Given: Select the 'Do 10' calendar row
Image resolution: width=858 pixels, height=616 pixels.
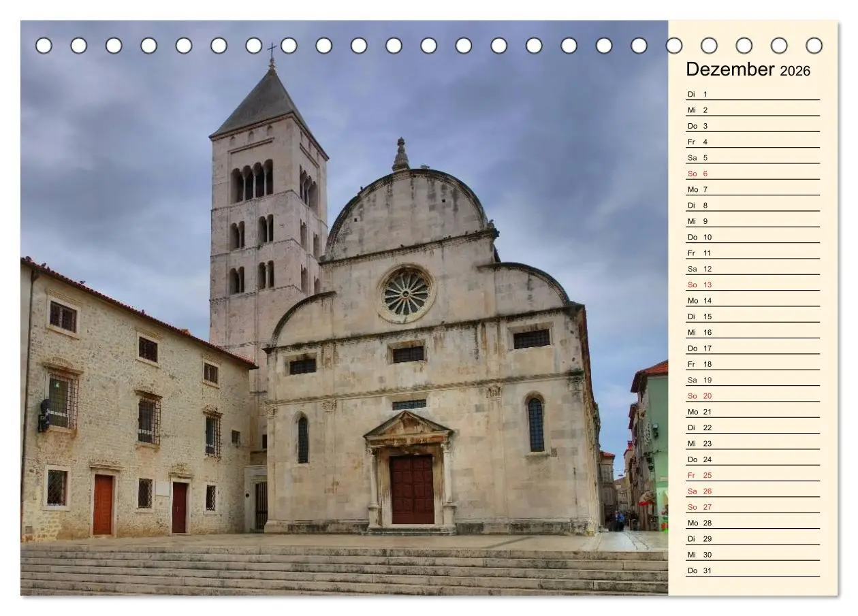Looking at the screenshot, I should (x=752, y=237).
